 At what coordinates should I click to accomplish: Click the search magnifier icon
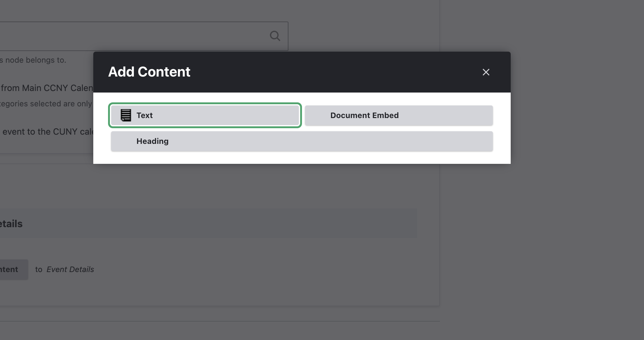(275, 36)
